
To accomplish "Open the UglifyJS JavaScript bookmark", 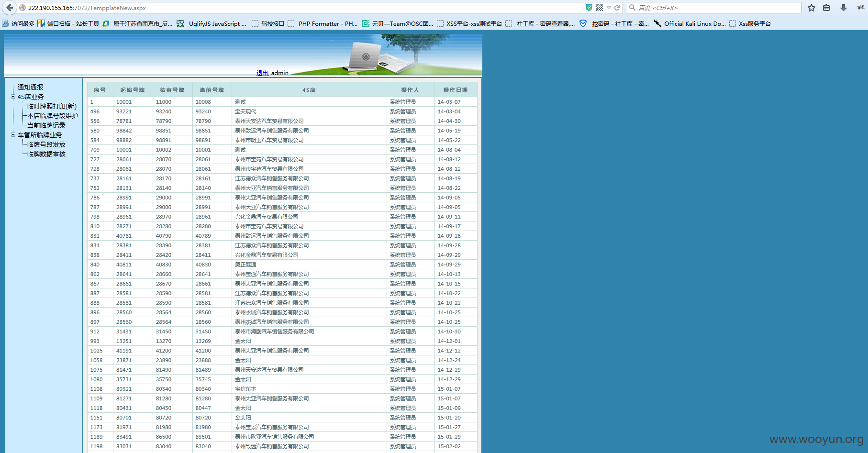I will [x=211, y=23].
